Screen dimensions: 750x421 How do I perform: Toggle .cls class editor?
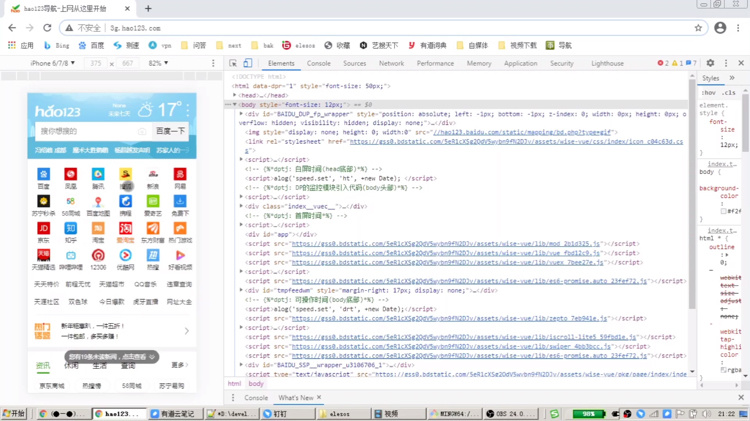(729, 93)
